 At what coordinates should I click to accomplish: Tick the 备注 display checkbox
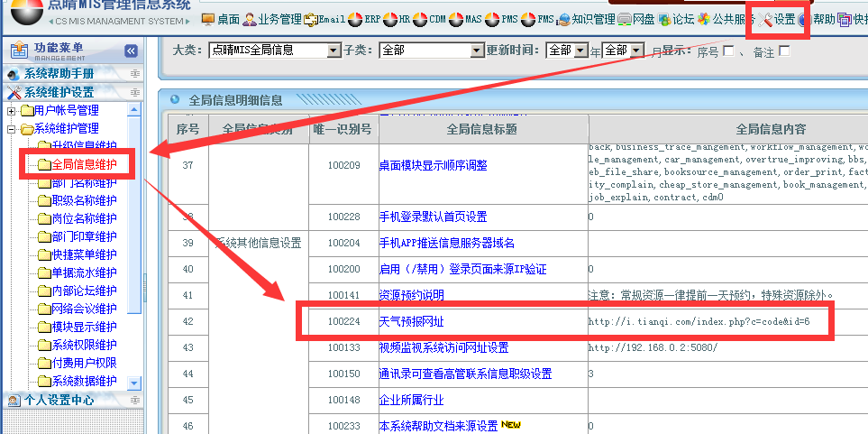[x=784, y=51]
